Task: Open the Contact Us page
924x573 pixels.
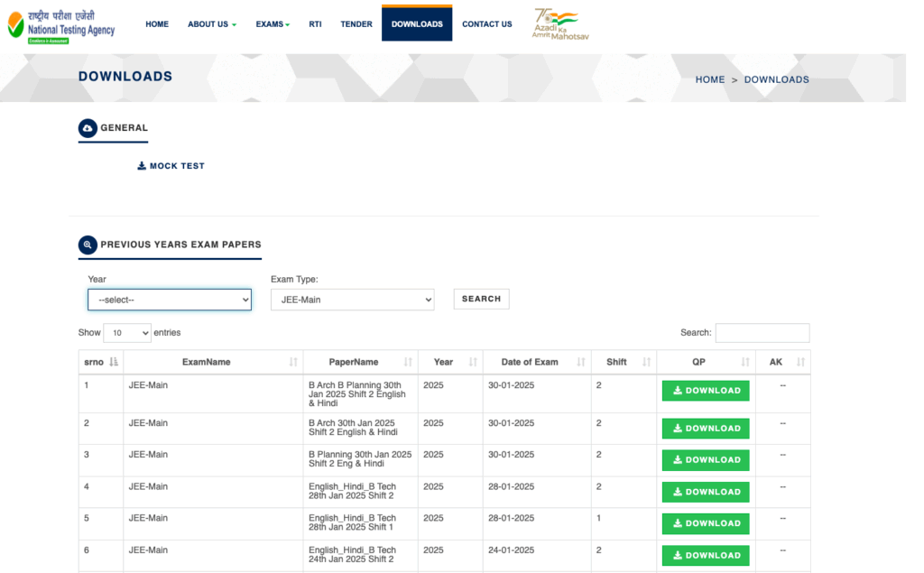Action: [486, 24]
